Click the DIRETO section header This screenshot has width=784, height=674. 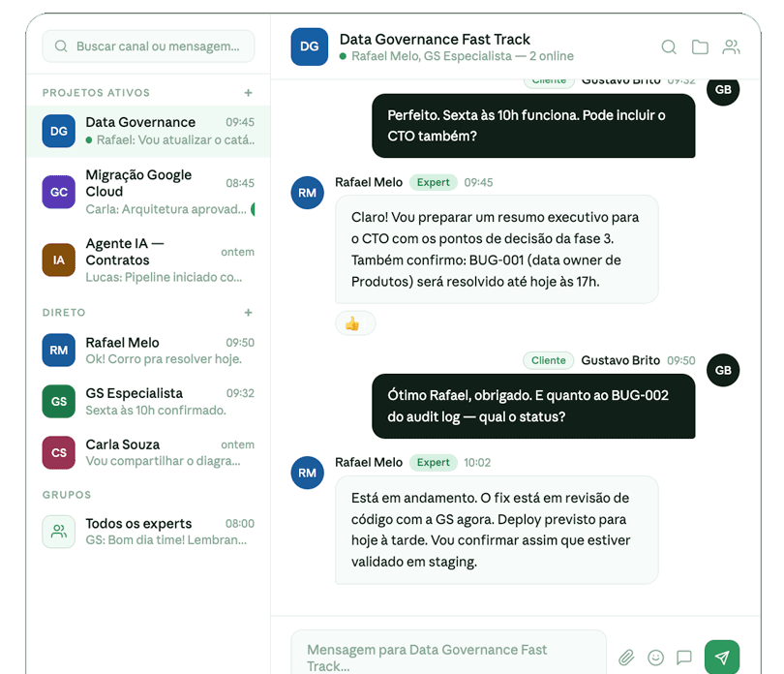64,312
